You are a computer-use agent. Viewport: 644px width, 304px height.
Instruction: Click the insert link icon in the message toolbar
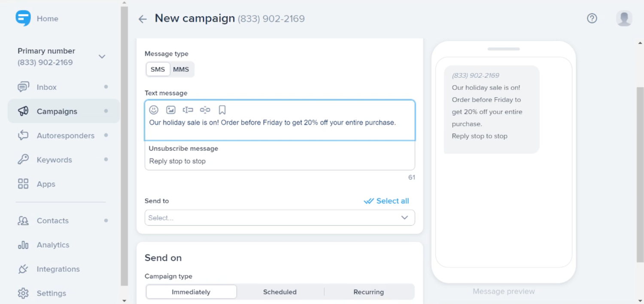coord(205,110)
